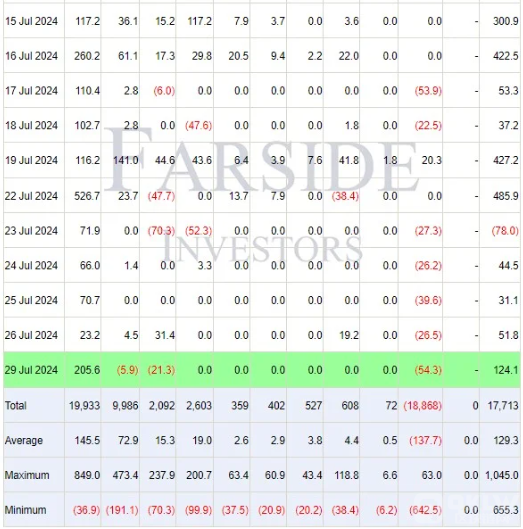The image size is (523, 529).
Task: Click the red (78.0) total on 23 Jul
Action: [505, 231]
